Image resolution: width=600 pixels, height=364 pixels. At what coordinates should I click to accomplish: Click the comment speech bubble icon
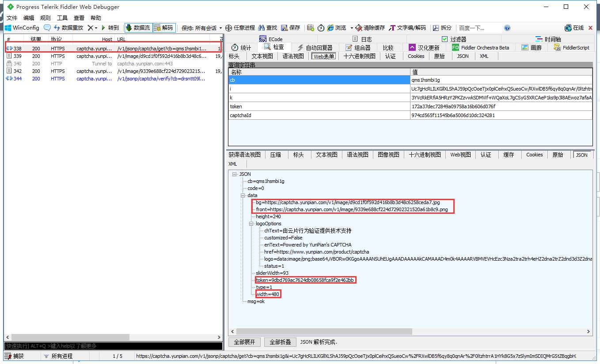[47, 28]
